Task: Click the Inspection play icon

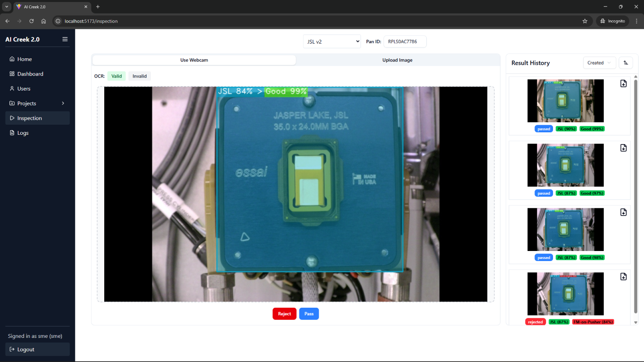Action: (x=12, y=118)
